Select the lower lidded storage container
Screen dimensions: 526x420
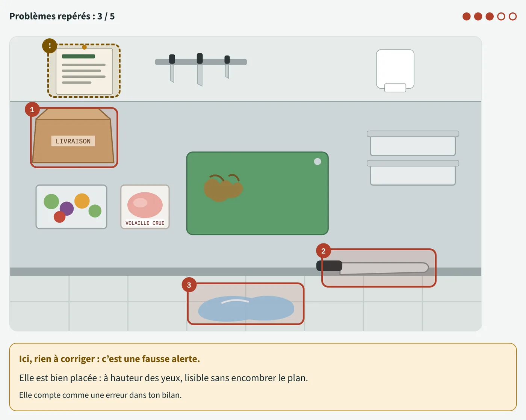413,173
